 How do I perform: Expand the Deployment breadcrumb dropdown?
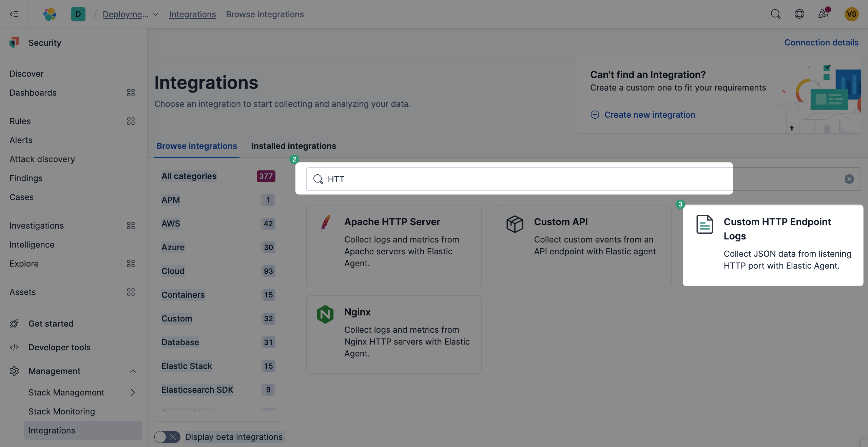click(x=155, y=14)
